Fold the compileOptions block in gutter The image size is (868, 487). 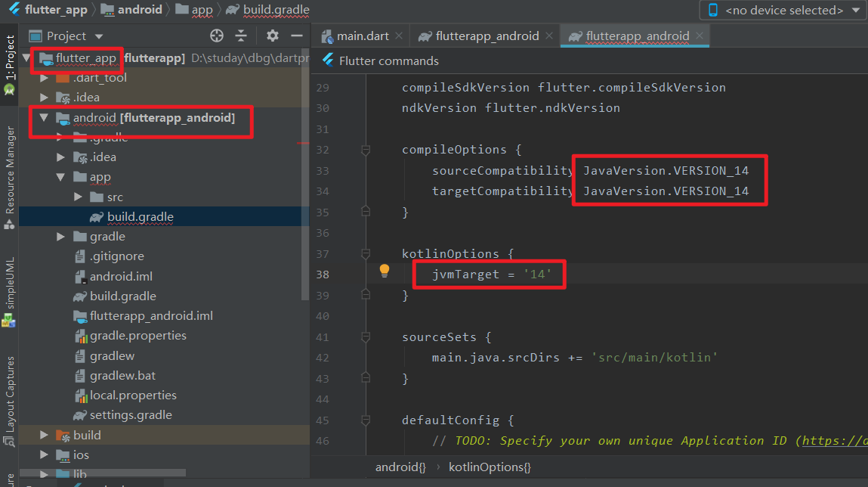[x=366, y=150]
